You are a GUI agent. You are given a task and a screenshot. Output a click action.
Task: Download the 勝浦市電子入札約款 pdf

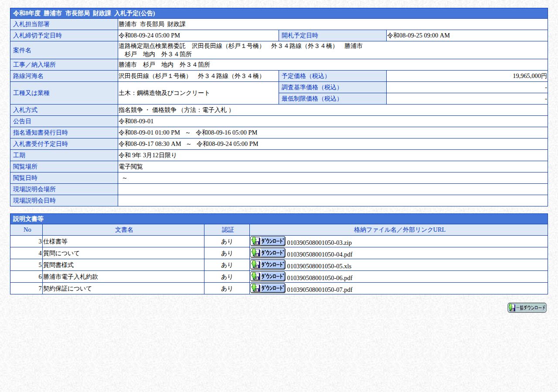click(x=268, y=276)
